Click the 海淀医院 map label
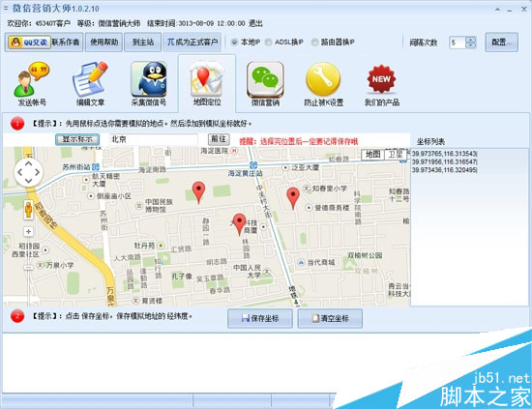Screen dimensions: 532x409 [x=214, y=151]
